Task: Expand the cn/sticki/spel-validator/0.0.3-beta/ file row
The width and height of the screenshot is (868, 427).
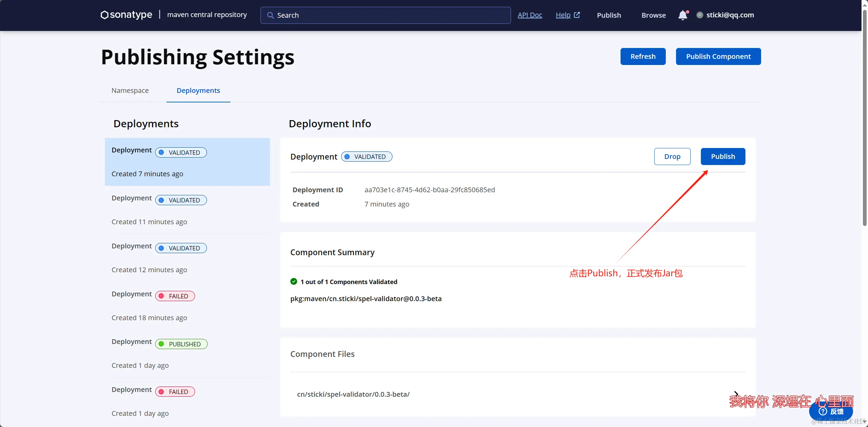Action: click(353, 394)
